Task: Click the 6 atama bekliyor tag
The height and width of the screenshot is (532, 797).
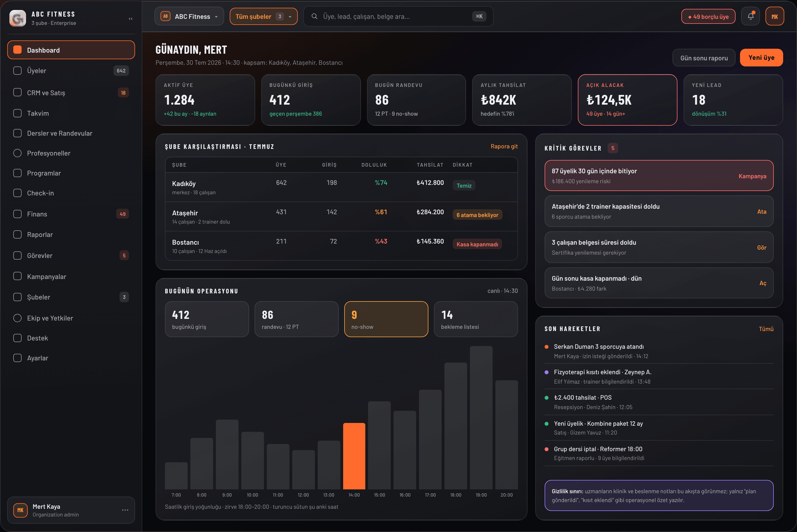Action: [x=477, y=215]
